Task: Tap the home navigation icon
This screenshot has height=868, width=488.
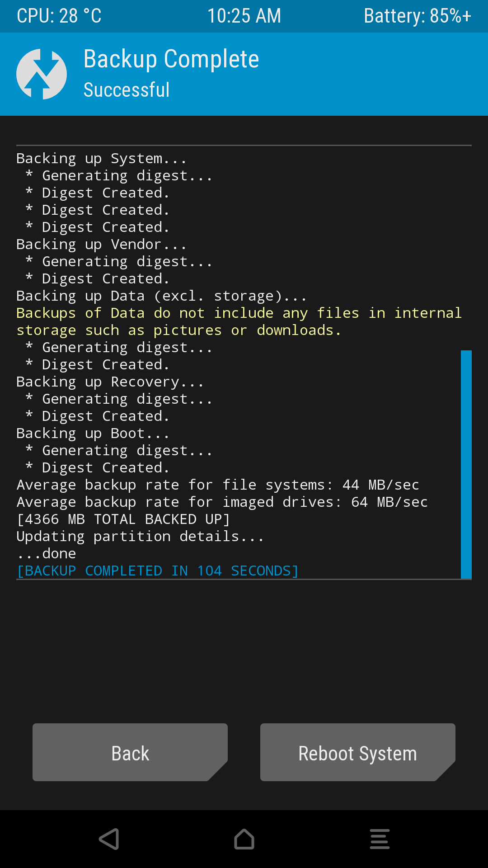Action: click(244, 839)
